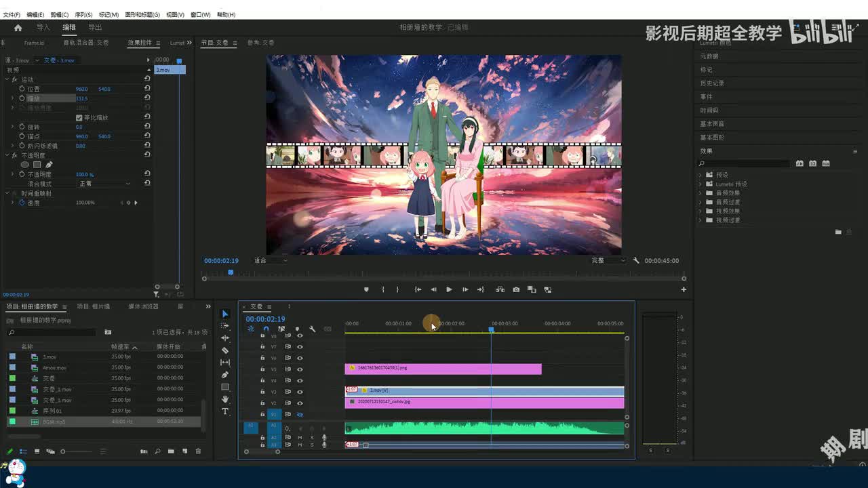Viewport: 868px width, 488px height.
Task: Open the 混合模式 blend mode dropdown
Action: 105,184
